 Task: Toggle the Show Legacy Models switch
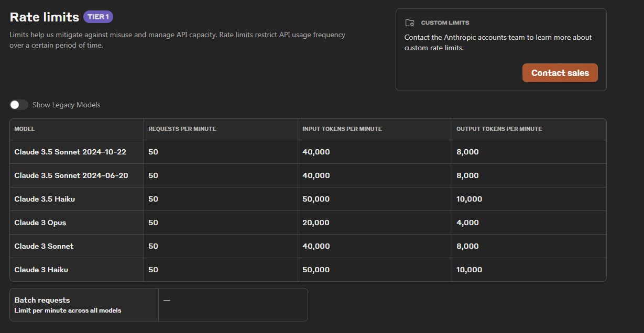point(18,105)
